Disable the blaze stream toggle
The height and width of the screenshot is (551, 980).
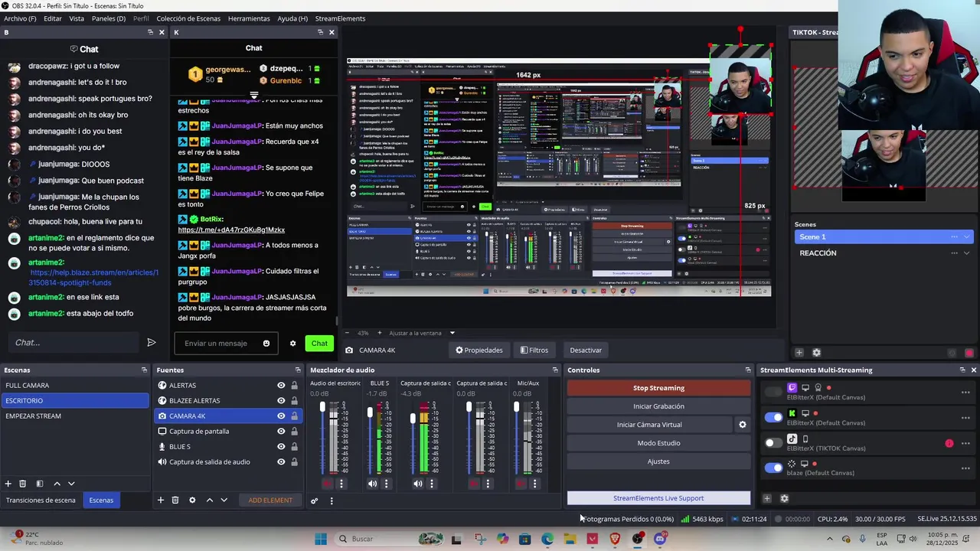(x=773, y=467)
